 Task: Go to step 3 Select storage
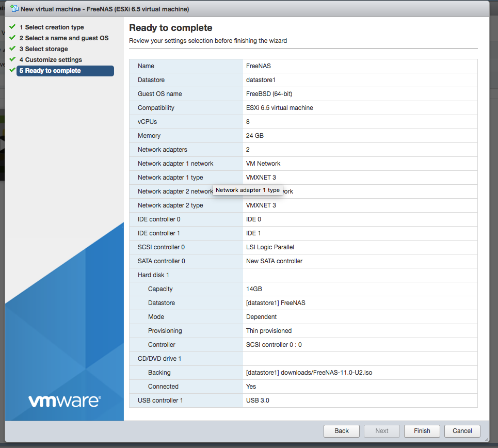click(43, 49)
